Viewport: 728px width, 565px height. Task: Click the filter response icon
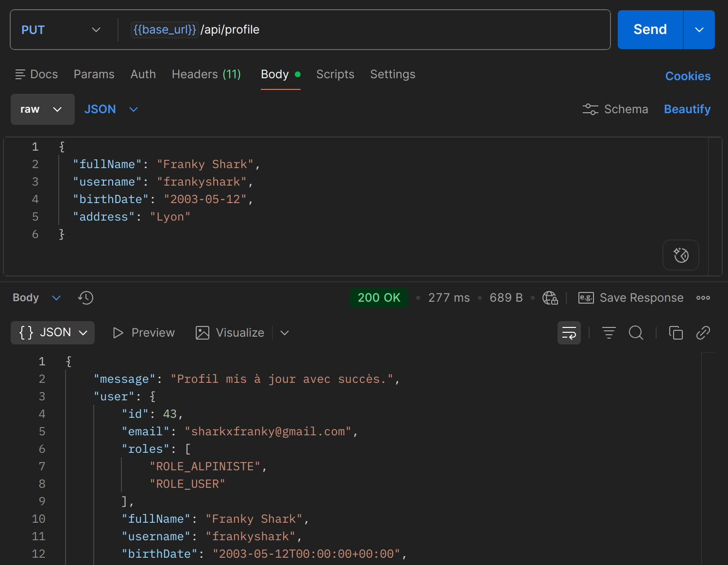(x=609, y=333)
